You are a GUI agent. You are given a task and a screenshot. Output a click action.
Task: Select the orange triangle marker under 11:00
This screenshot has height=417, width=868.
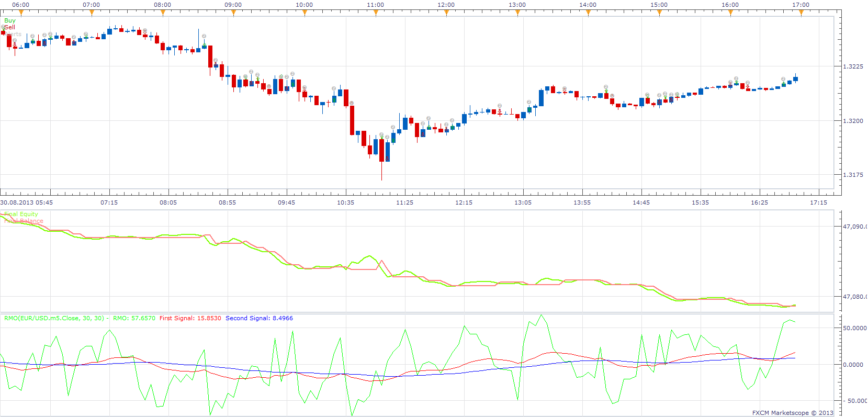pyautogui.click(x=375, y=13)
